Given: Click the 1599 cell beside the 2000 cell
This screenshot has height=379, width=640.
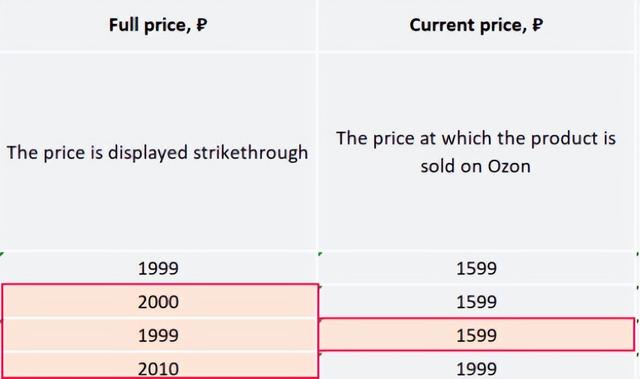Looking at the screenshot, I should click(x=476, y=302).
